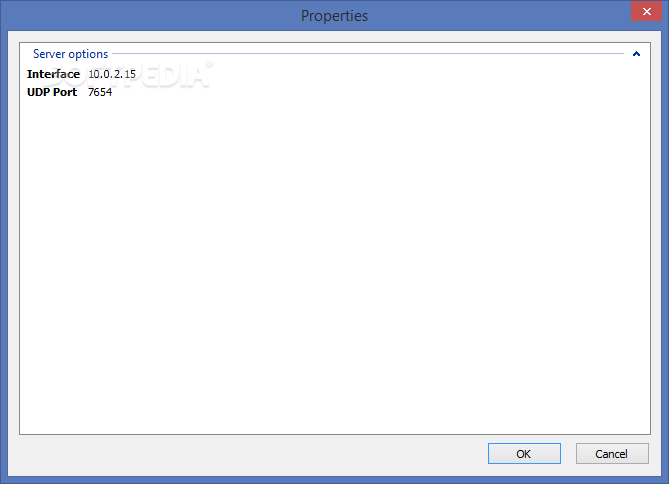
Task: Close the Properties dialog window
Action: pyautogui.click(x=646, y=11)
